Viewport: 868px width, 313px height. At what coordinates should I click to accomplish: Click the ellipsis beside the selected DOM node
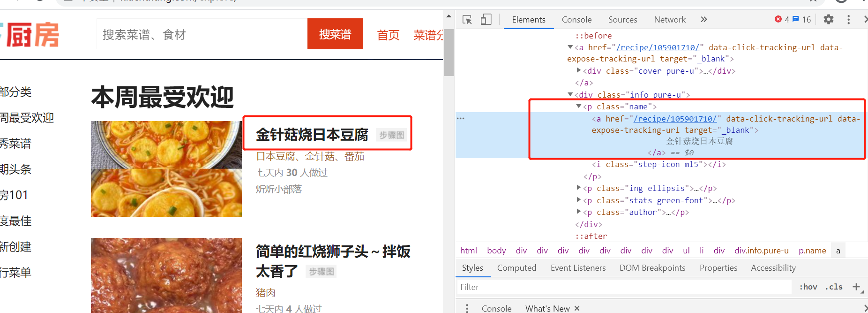461,118
